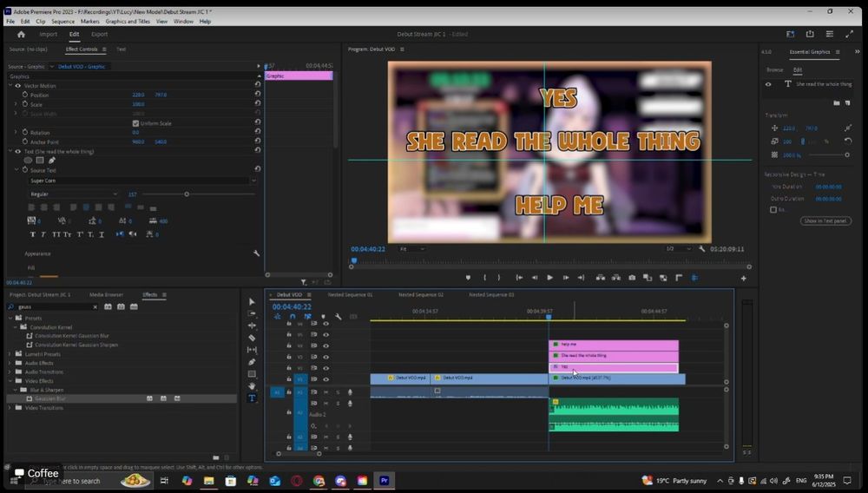
Task: Open the Regular font style dropdown
Action: tap(74, 194)
